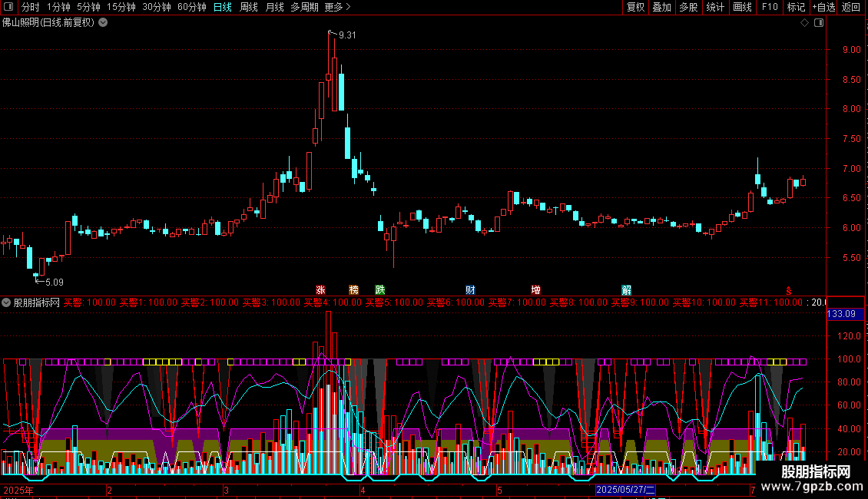Click the 2025年 timeline label
This screenshot has width=868, height=499.
18,490
